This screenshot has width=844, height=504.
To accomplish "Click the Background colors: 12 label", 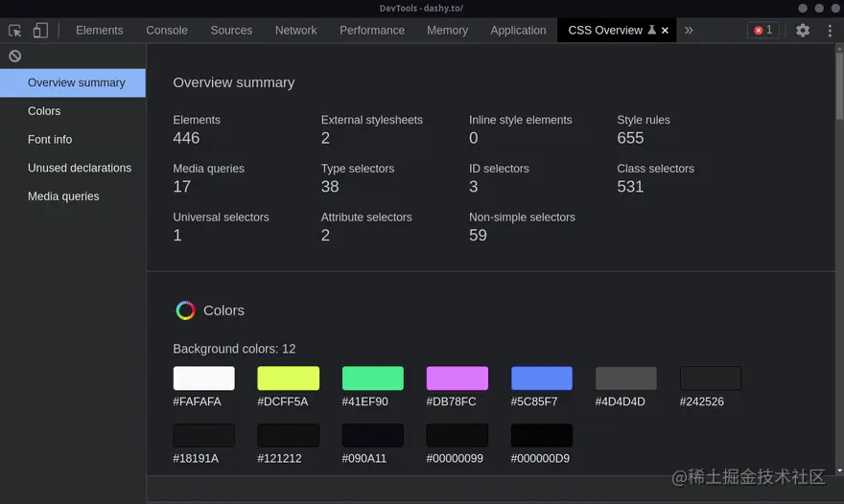I will [x=234, y=349].
